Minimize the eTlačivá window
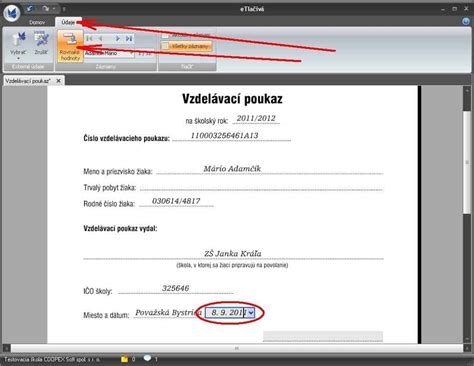 443,9
